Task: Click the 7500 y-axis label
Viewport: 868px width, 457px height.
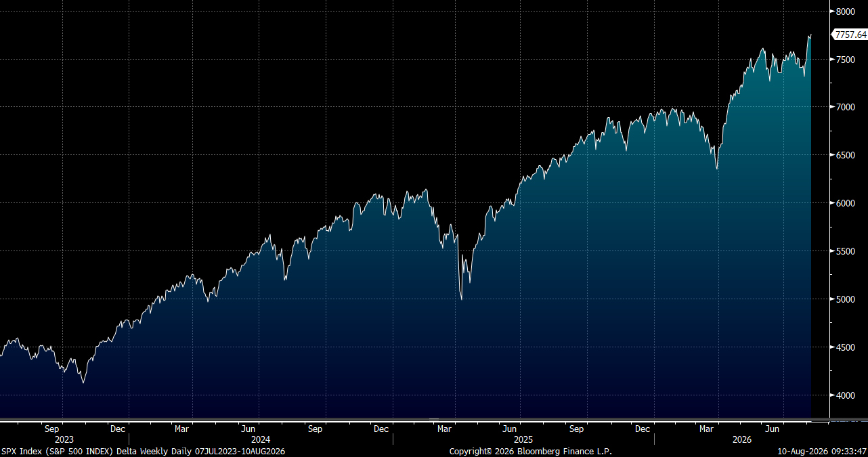Action: [x=845, y=60]
